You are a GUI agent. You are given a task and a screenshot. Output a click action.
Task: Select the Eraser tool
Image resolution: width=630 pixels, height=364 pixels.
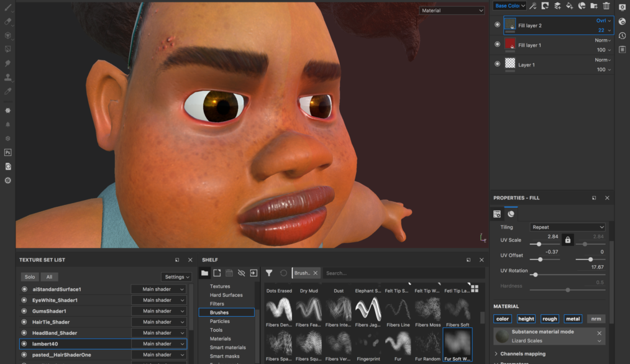7,21
